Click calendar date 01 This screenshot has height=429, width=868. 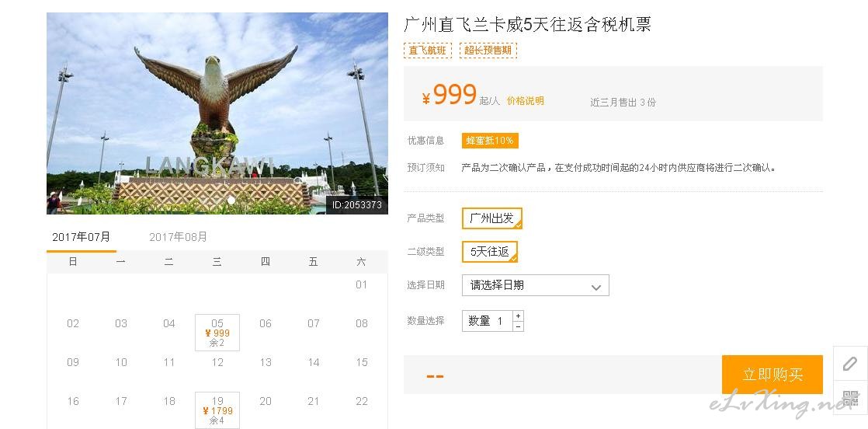(x=362, y=285)
